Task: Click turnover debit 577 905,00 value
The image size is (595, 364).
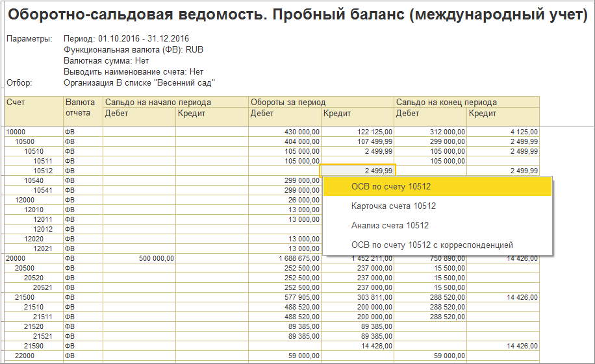Action: [x=285, y=297]
